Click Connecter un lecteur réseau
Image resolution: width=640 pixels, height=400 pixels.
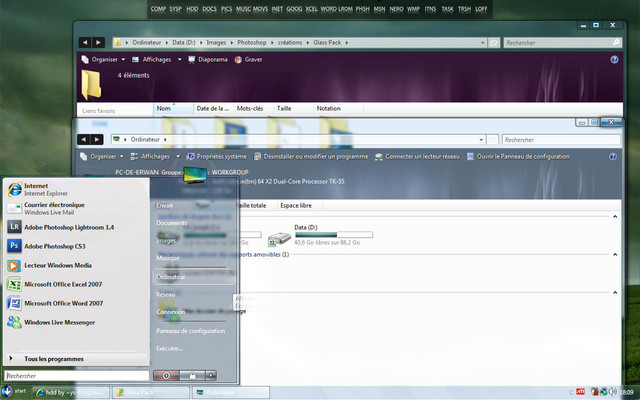(418, 156)
